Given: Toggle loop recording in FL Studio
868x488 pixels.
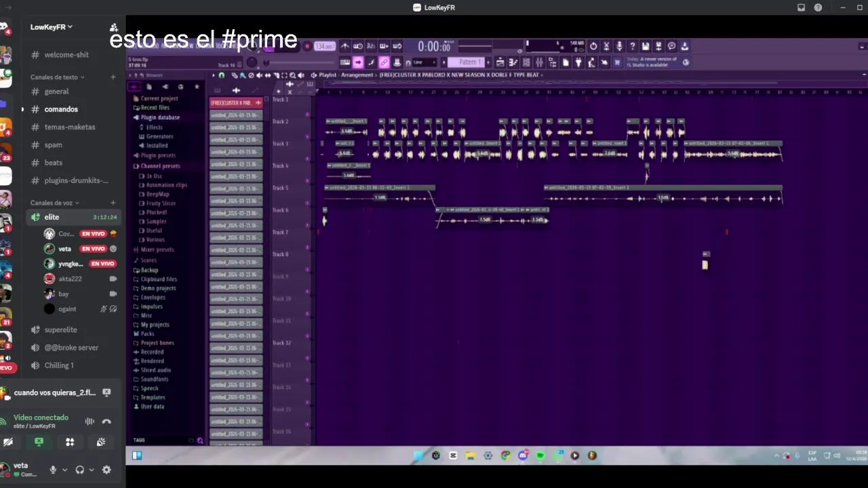Looking at the screenshot, I should (x=397, y=46).
